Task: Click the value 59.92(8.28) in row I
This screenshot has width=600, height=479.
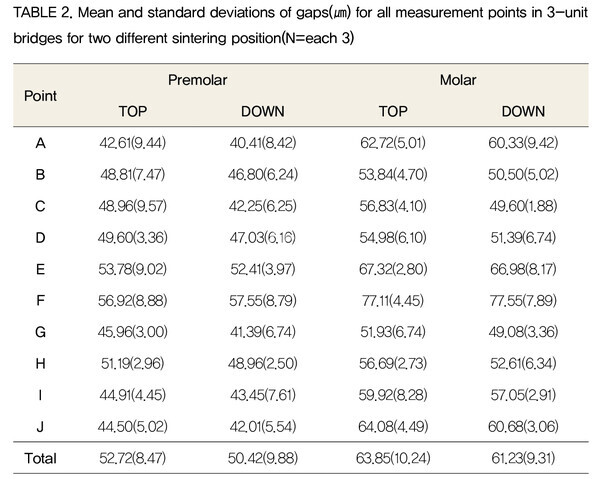Action: [x=393, y=395]
